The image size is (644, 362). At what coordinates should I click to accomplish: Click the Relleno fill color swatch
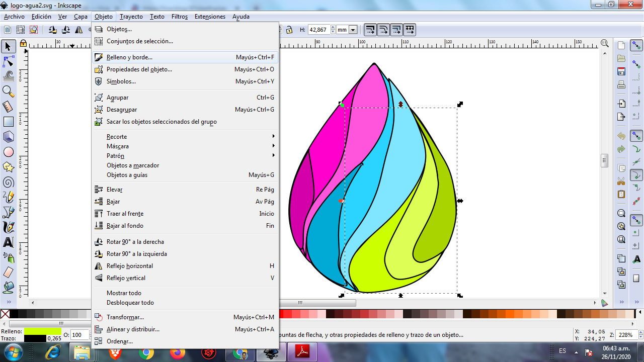click(x=43, y=331)
